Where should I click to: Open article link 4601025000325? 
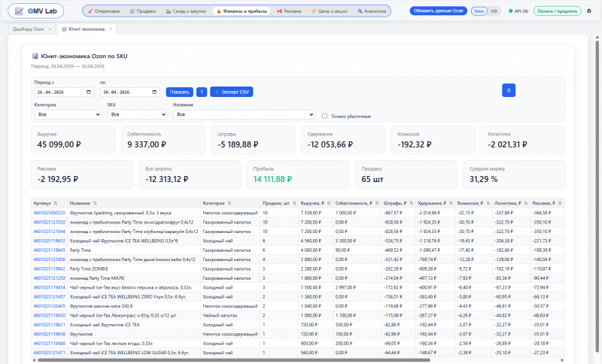click(49, 213)
